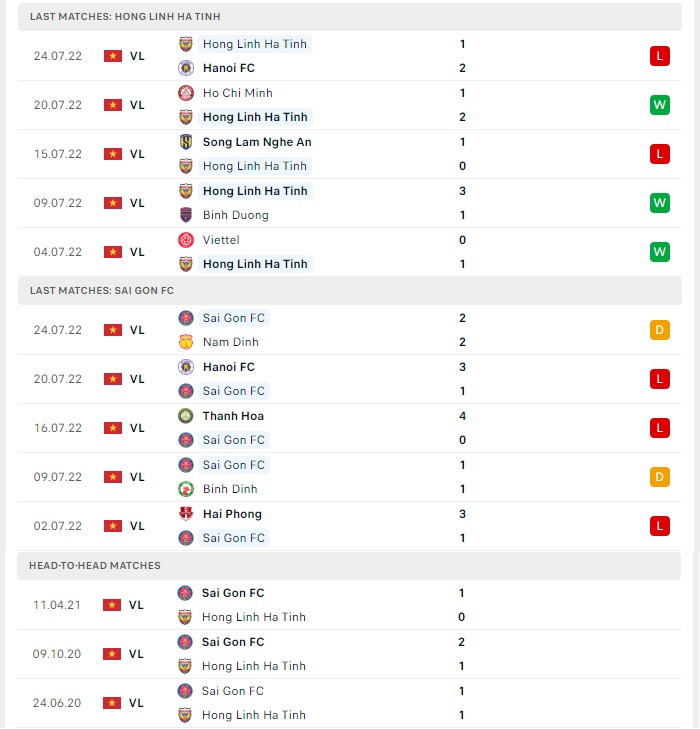The height and width of the screenshot is (729, 700).
Task: Open the 11.04.21 head-to-head match row
Action: [349, 605]
